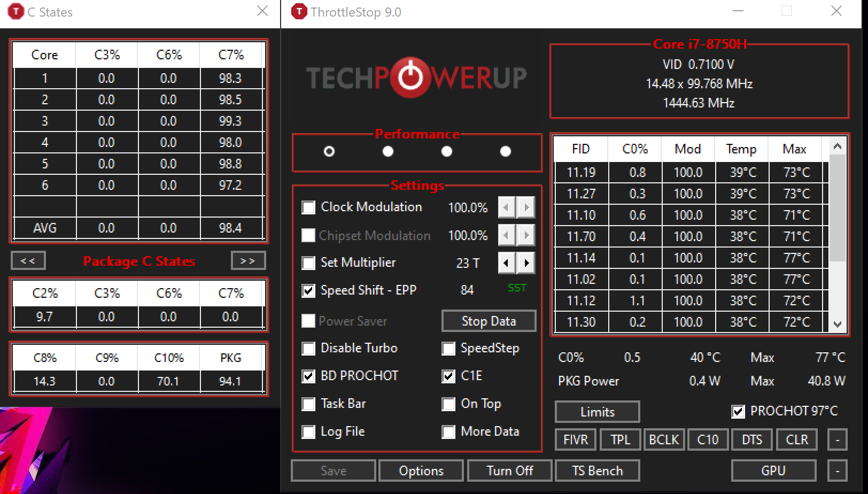Click the VID 0.7100 V reading
Viewport: 868px width, 494px height.
coord(699,65)
